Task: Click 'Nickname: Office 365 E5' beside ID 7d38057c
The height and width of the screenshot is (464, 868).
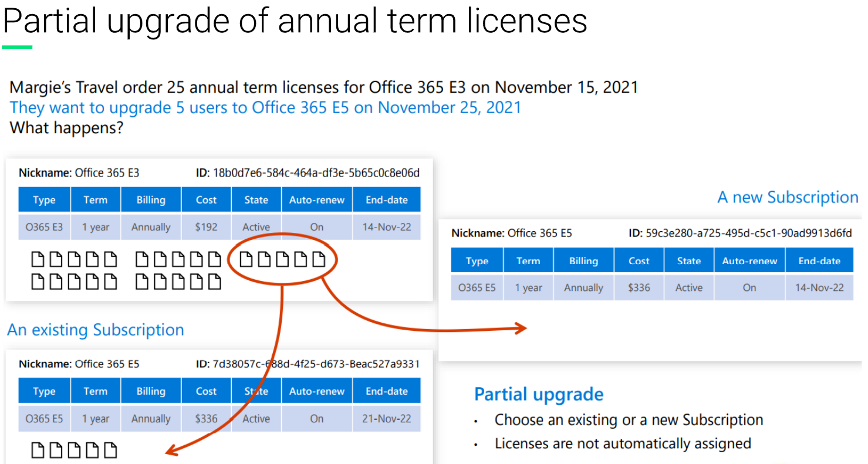Action: tap(79, 364)
